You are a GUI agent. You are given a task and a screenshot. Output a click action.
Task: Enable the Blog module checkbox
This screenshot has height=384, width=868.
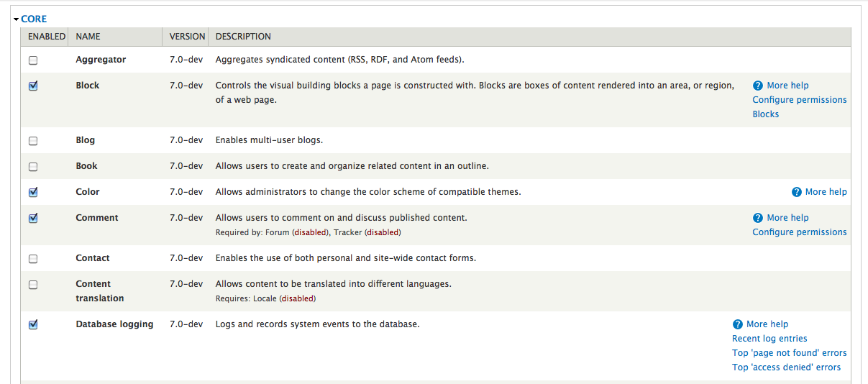[33, 141]
